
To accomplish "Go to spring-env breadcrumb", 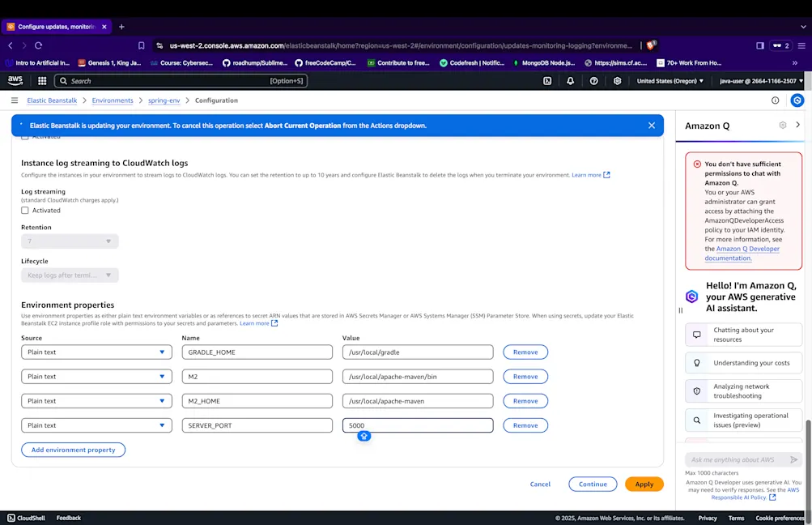I will 164,100.
